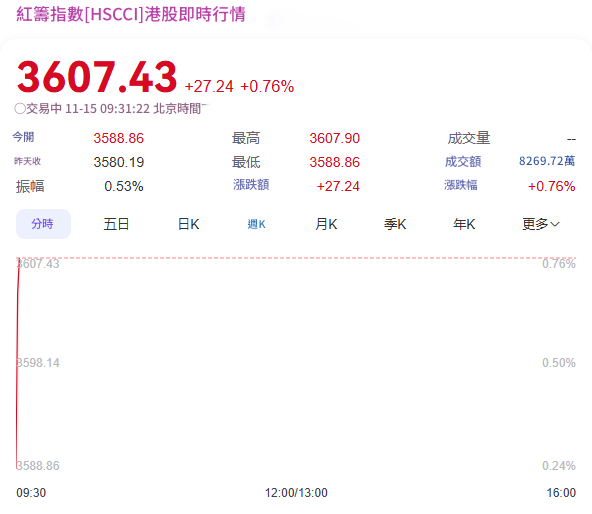Click the chevron next to 更多
Image resolution: width=592 pixels, height=514 pixels.
(x=555, y=224)
